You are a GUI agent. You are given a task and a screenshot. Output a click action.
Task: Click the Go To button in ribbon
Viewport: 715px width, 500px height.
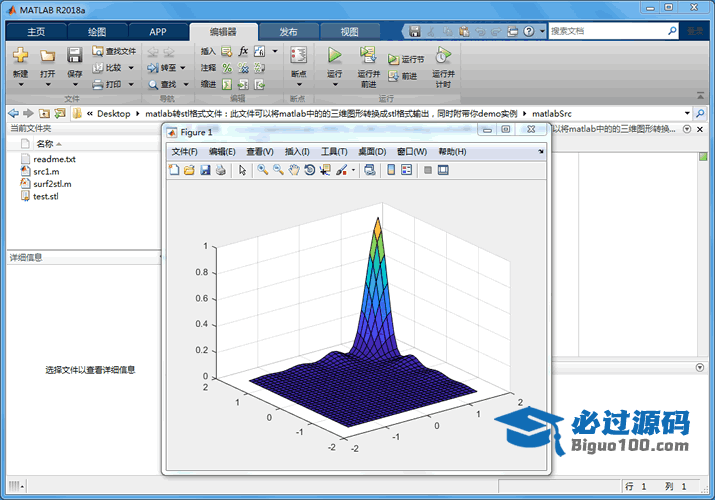162,68
